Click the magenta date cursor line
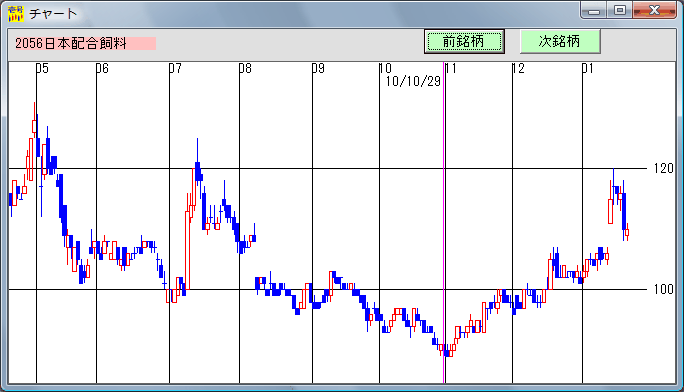The height and width of the screenshot is (392, 684). (444, 222)
